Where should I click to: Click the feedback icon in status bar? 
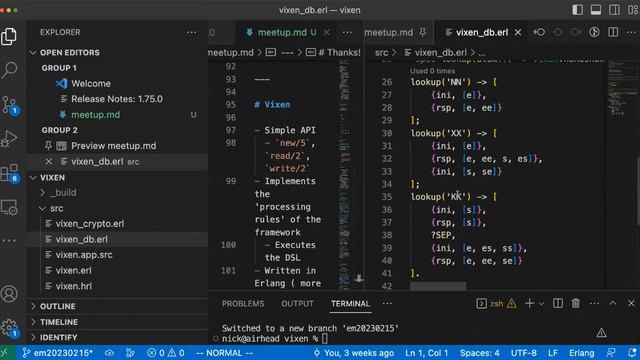tap(611, 353)
